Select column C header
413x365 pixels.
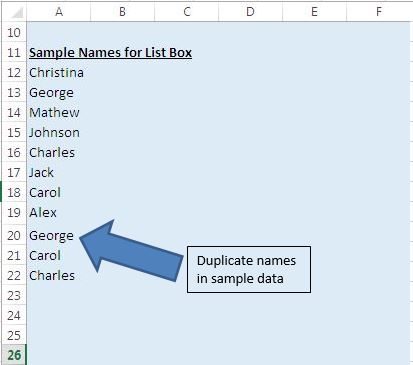pyautogui.click(x=187, y=12)
